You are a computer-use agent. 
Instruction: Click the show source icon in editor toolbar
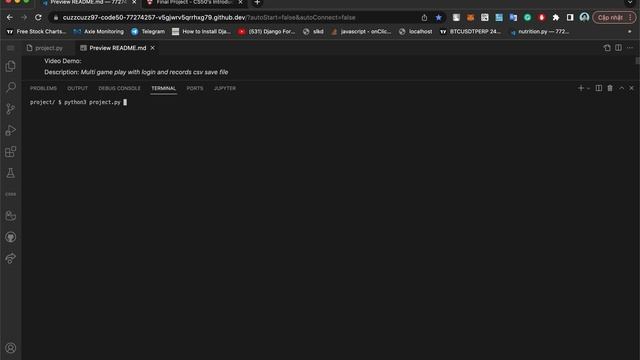607,48
